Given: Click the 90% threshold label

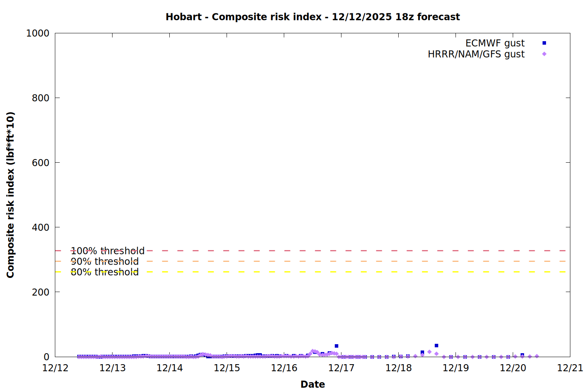Looking at the screenshot, I should (x=105, y=261).
